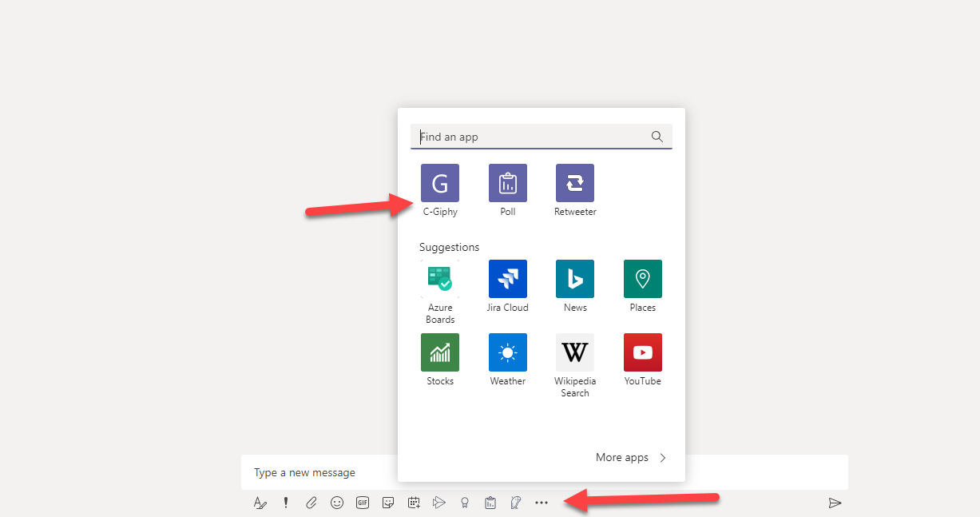Expand More apps using the chevron arrow
Screen dimensions: 980x517
(x=663, y=458)
